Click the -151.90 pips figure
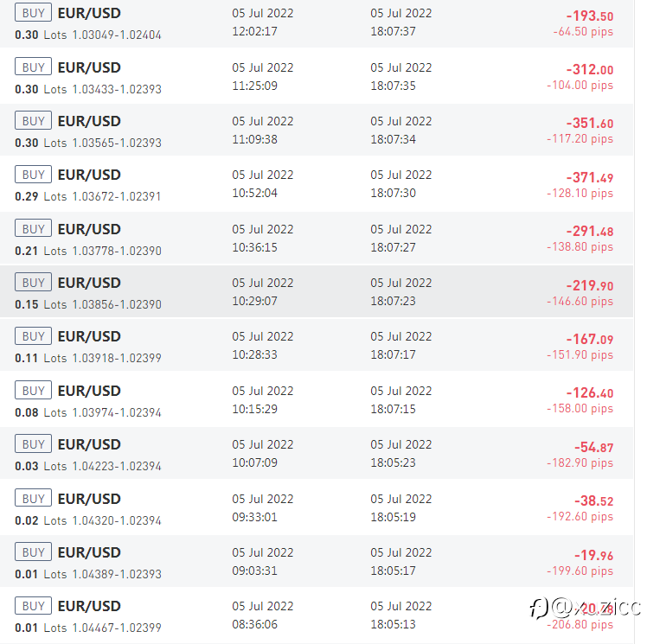 [580, 355]
